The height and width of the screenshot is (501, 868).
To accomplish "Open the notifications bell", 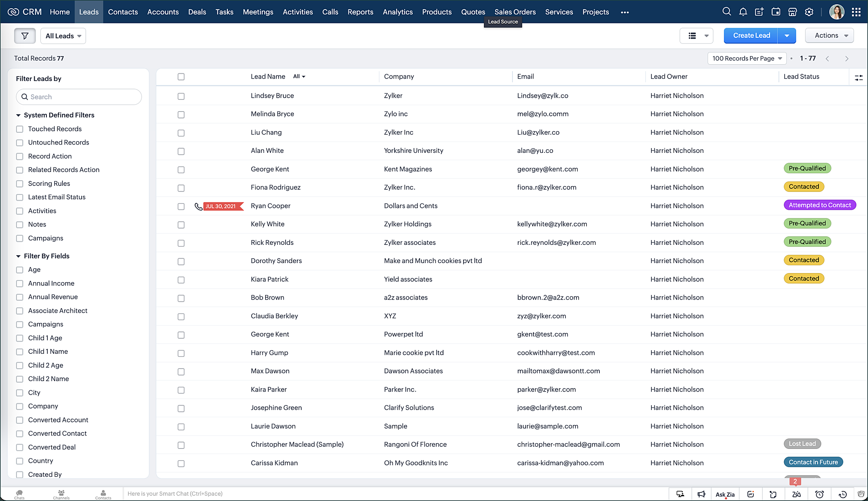I will (x=743, y=12).
